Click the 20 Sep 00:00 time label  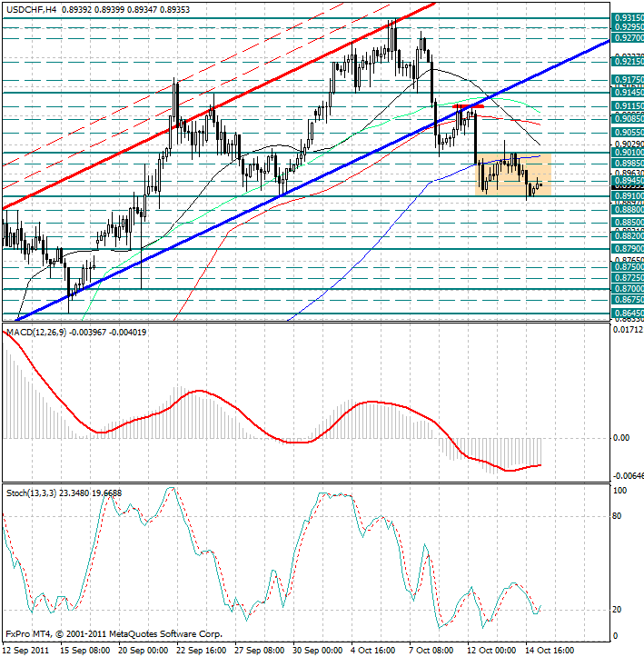[x=144, y=651]
